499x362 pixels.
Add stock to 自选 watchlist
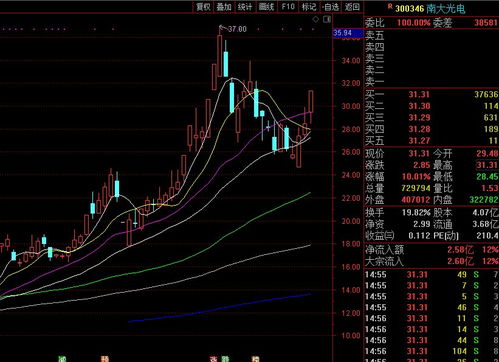tap(330, 7)
